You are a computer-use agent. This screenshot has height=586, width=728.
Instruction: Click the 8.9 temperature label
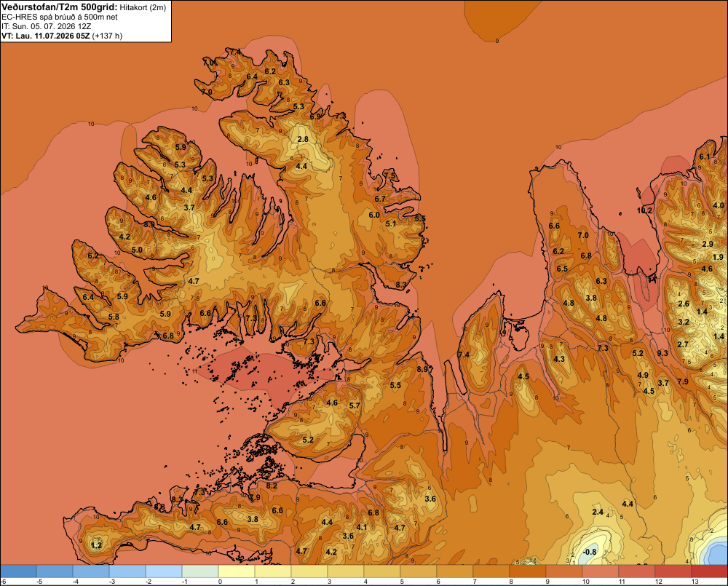[422, 369]
